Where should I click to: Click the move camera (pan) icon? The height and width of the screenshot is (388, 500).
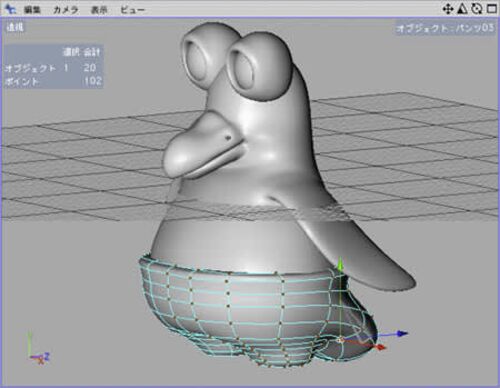pyautogui.click(x=448, y=9)
